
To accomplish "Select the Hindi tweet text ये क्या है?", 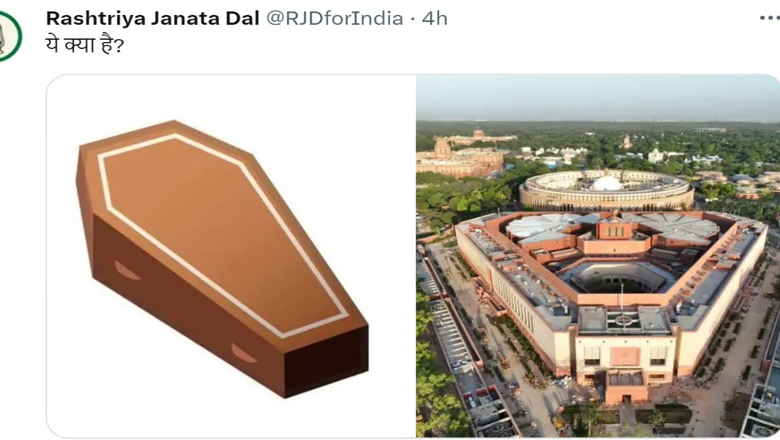I will pyautogui.click(x=85, y=45).
